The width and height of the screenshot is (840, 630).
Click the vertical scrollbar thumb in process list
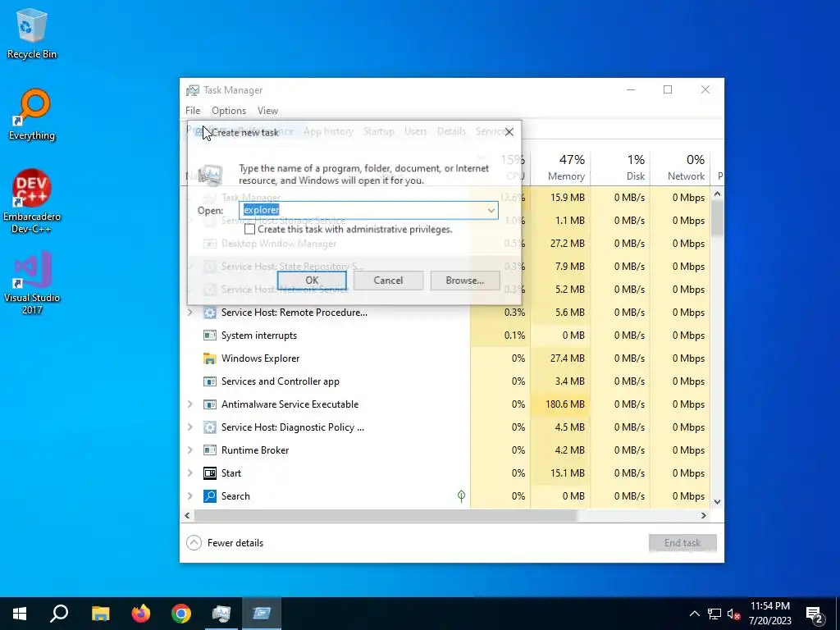point(717,218)
